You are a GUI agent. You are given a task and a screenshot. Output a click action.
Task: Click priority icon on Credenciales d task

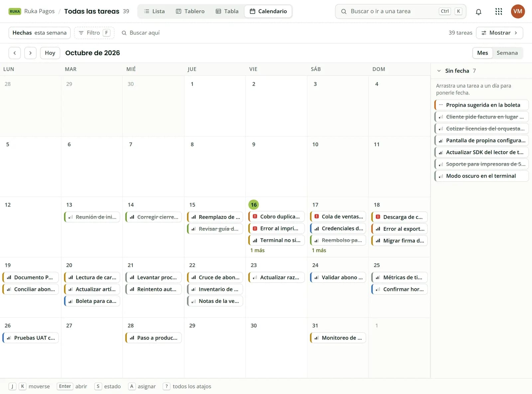[x=317, y=228]
